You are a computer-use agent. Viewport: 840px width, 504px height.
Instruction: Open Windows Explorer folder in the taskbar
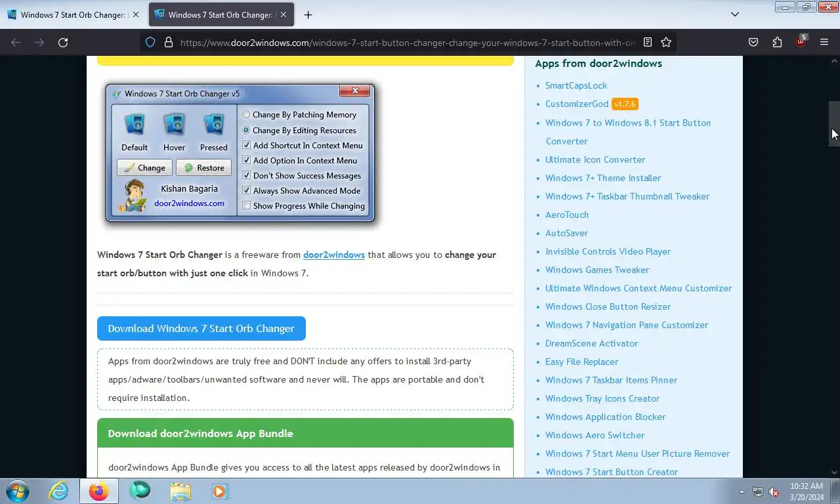click(x=180, y=491)
